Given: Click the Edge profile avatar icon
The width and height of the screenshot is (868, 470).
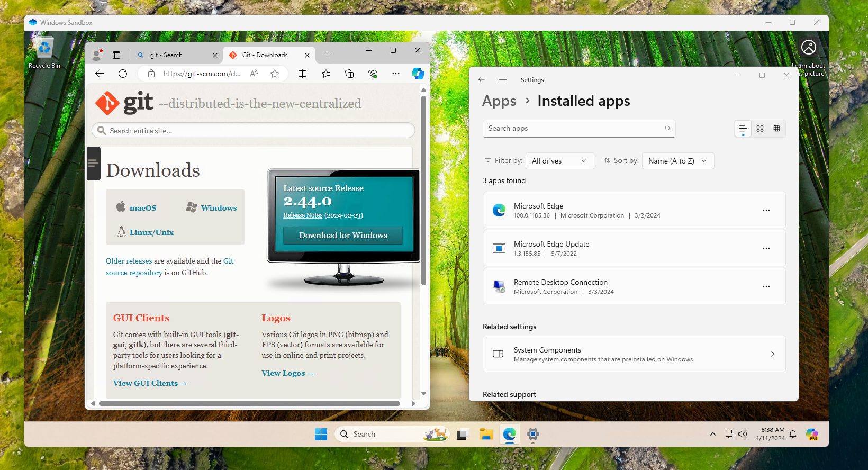Looking at the screenshot, I should click(97, 55).
